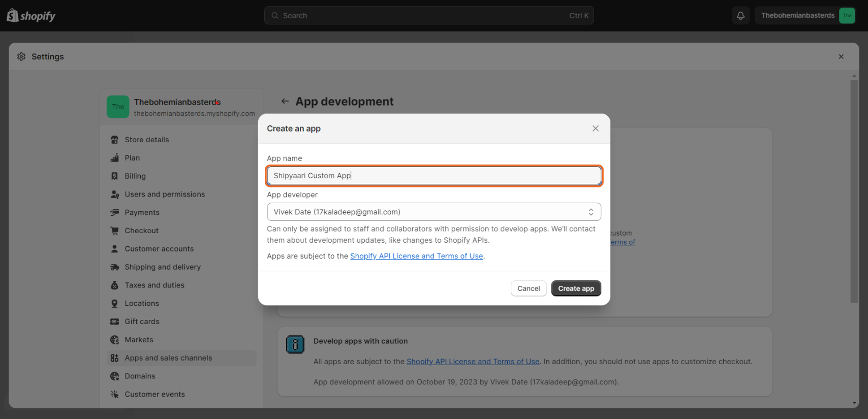Open the dialog's Shopify API License link

(x=417, y=256)
